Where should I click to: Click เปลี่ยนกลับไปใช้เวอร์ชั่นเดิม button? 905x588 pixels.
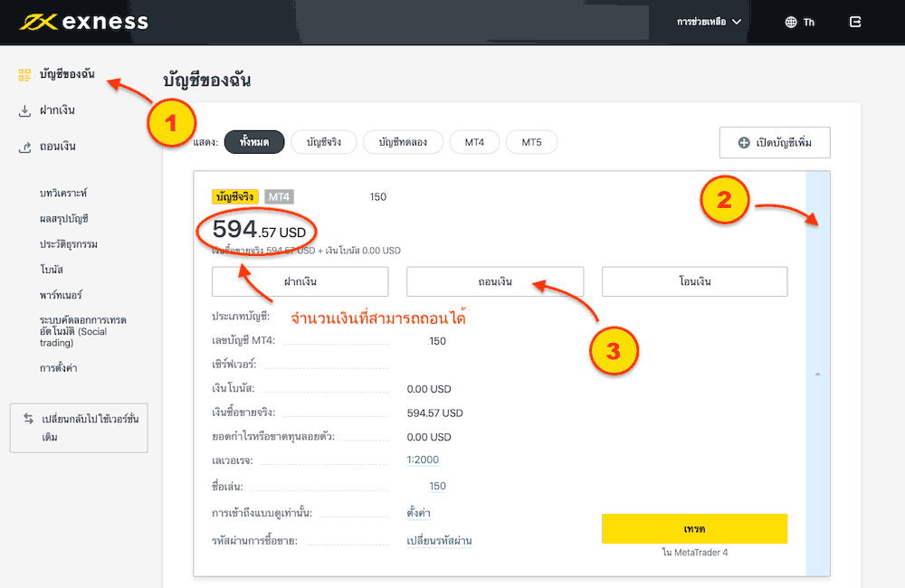pos(79,428)
